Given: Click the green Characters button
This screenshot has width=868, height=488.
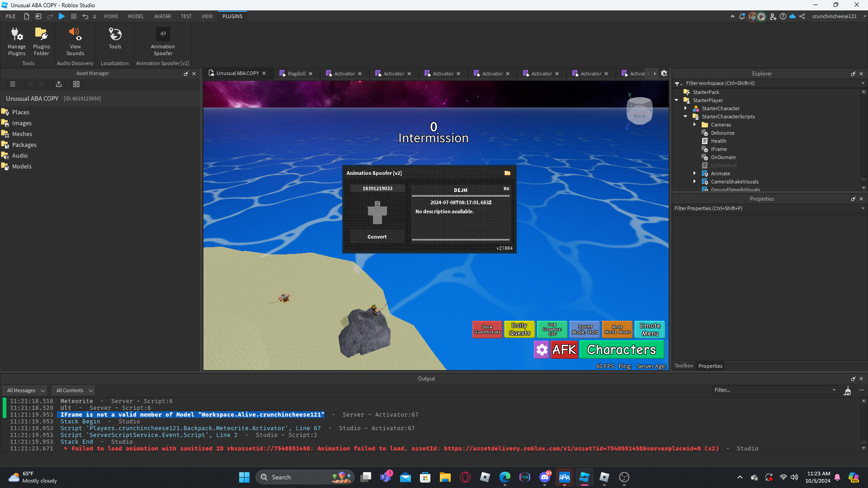Looking at the screenshot, I should 621,350.
